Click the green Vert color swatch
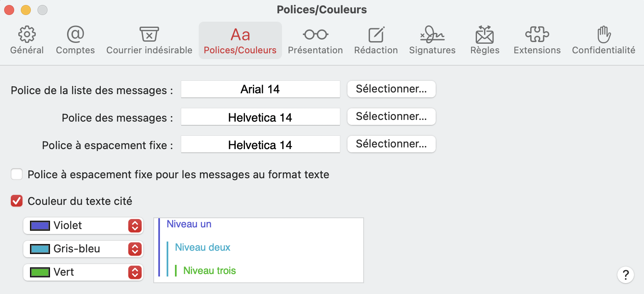 pos(40,272)
